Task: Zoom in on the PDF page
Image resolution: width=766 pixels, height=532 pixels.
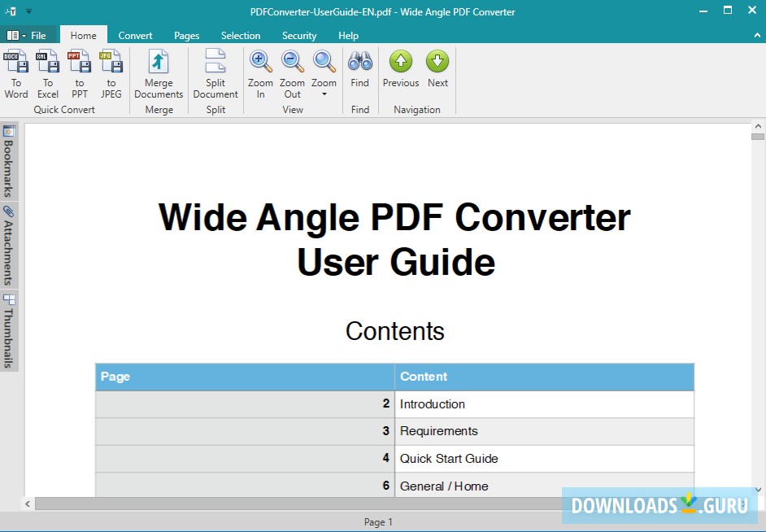Action: click(260, 73)
